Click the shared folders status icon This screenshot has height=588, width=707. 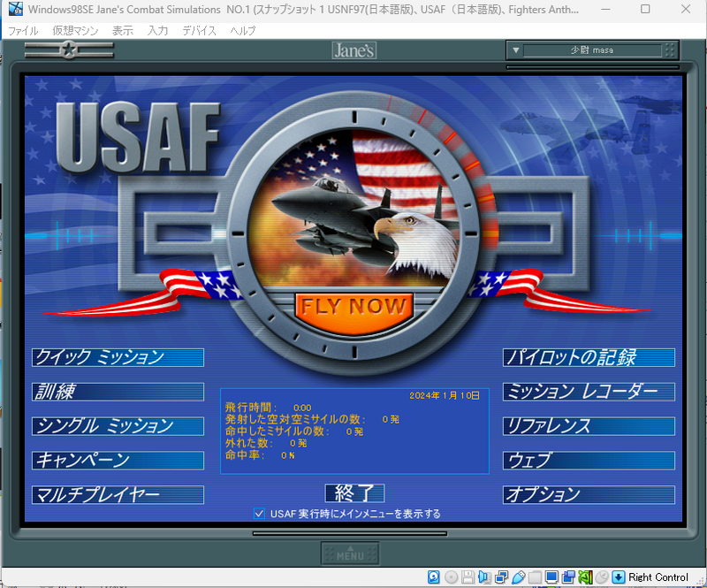(535, 577)
